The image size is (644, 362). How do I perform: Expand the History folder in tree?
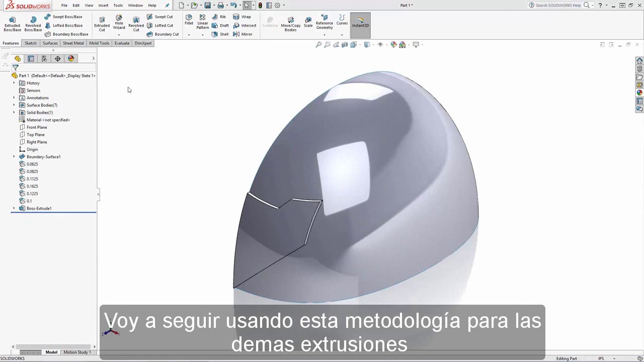[x=14, y=83]
